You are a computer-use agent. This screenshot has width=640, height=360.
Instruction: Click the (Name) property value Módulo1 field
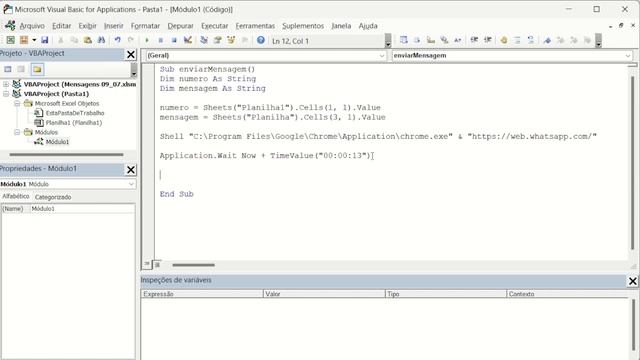[82, 209]
